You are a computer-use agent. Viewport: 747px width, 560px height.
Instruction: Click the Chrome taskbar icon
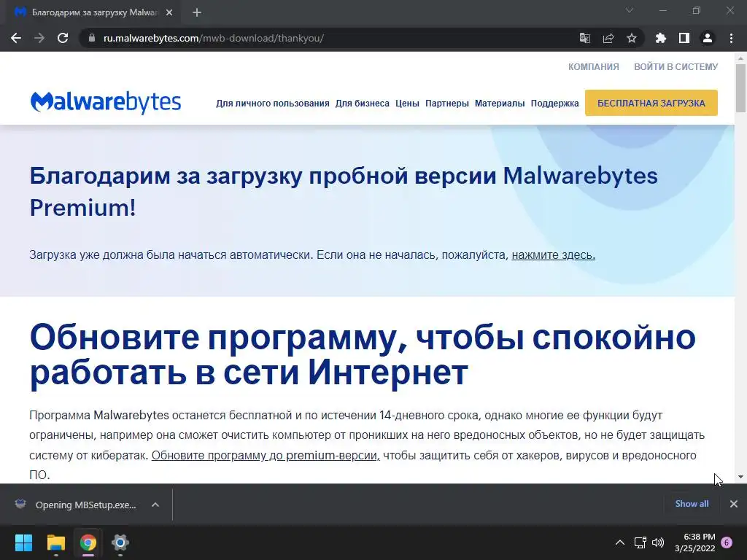point(88,542)
